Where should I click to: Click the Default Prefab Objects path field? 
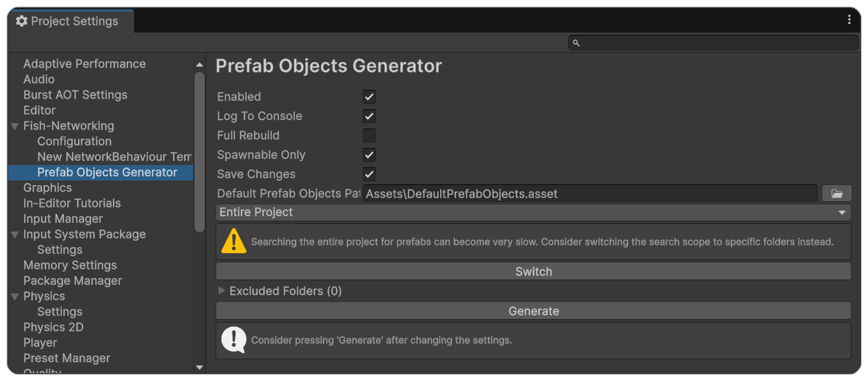point(589,194)
